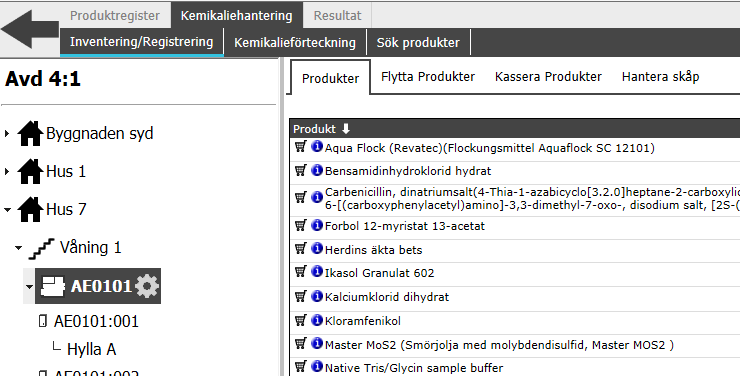This screenshot has width=740, height=376.
Task: Click the cart icon for Carbenicillin
Action: coord(301,197)
